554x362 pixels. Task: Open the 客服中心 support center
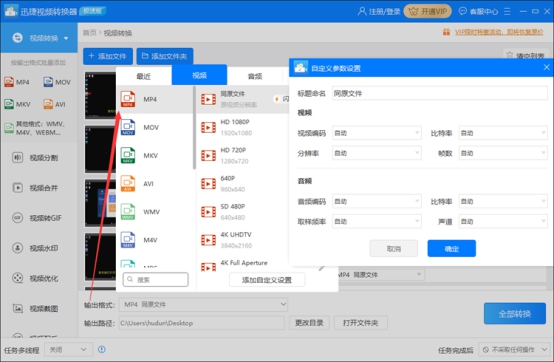(478, 12)
